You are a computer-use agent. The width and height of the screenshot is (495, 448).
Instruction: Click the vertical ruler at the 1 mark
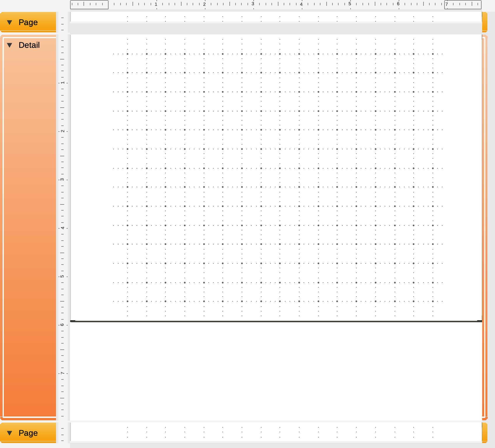63,83
